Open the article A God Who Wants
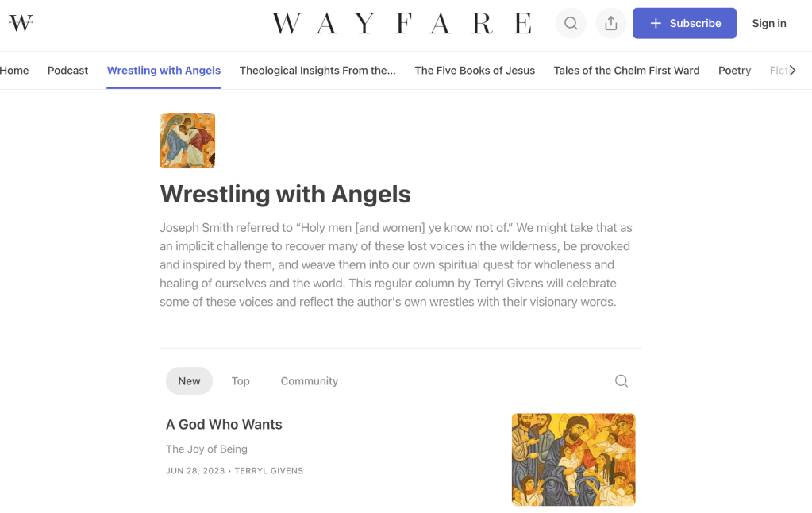 click(x=224, y=425)
